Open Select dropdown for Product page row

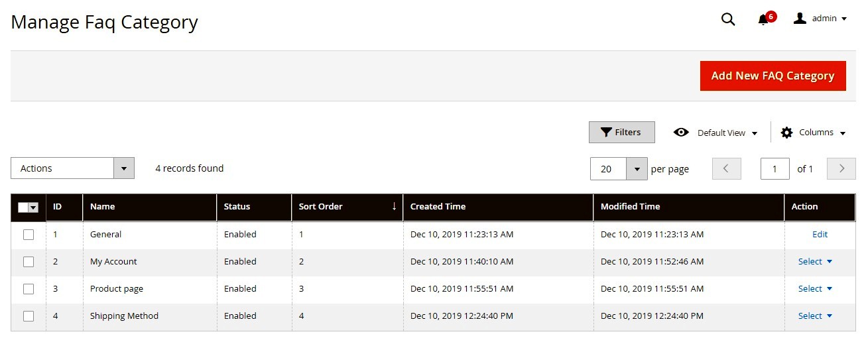click(815, 289)
